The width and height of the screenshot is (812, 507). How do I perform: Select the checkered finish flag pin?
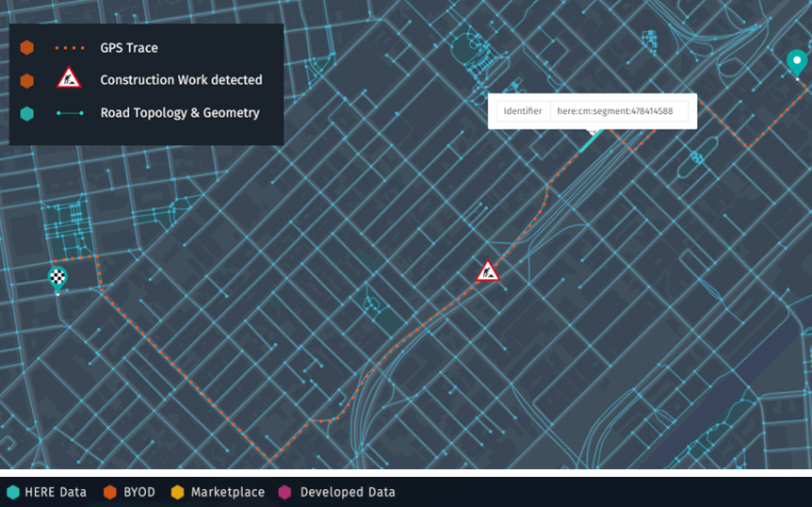pos(57,279)
